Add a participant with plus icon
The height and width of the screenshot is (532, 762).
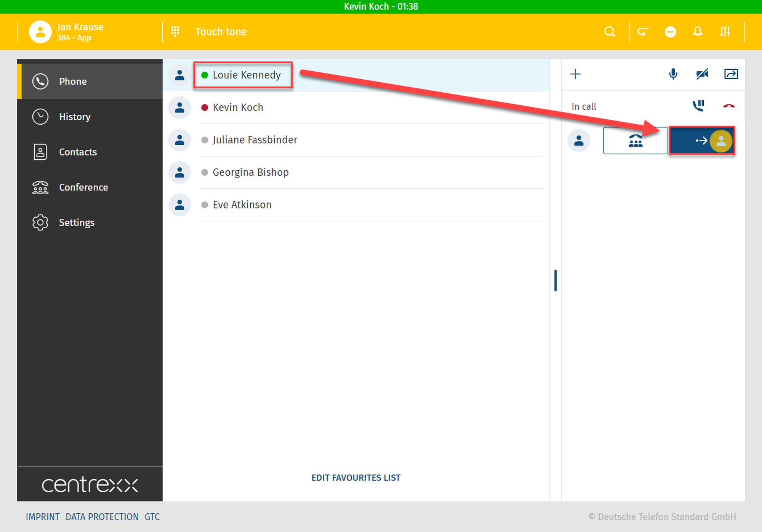575,74
